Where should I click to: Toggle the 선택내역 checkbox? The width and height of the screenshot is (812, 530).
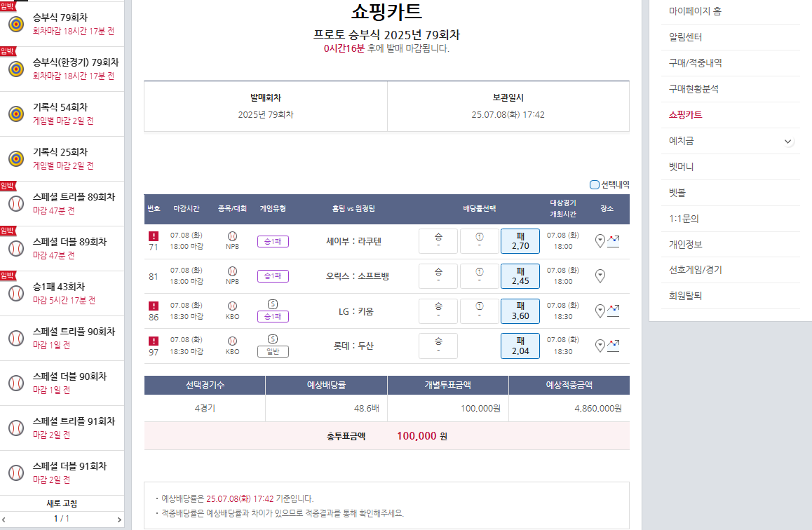595,185
